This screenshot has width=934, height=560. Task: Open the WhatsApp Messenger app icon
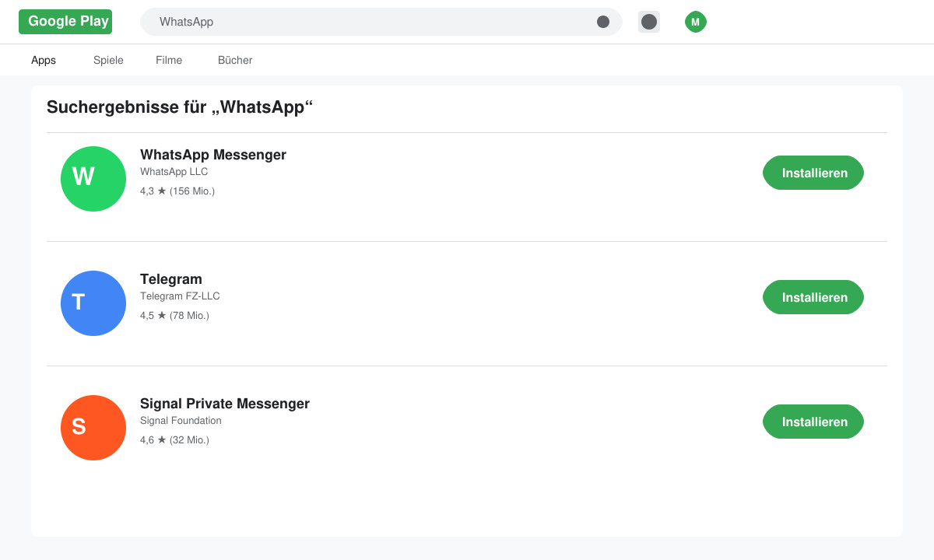[93, 179]
